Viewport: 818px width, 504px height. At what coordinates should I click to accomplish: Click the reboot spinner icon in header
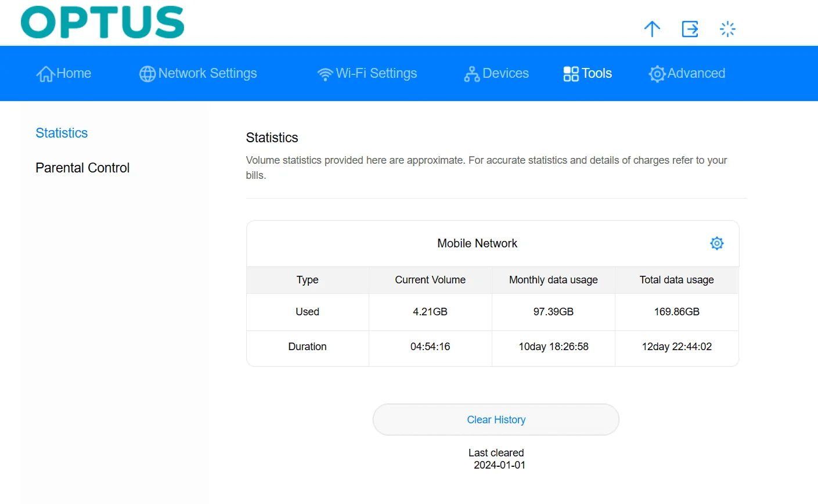[727, 29]
